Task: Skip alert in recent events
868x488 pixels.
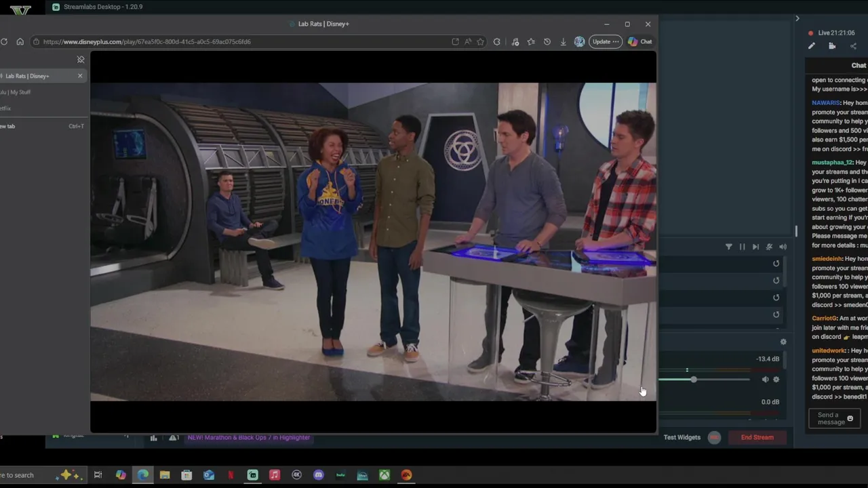Action: [x=755, y=247]
